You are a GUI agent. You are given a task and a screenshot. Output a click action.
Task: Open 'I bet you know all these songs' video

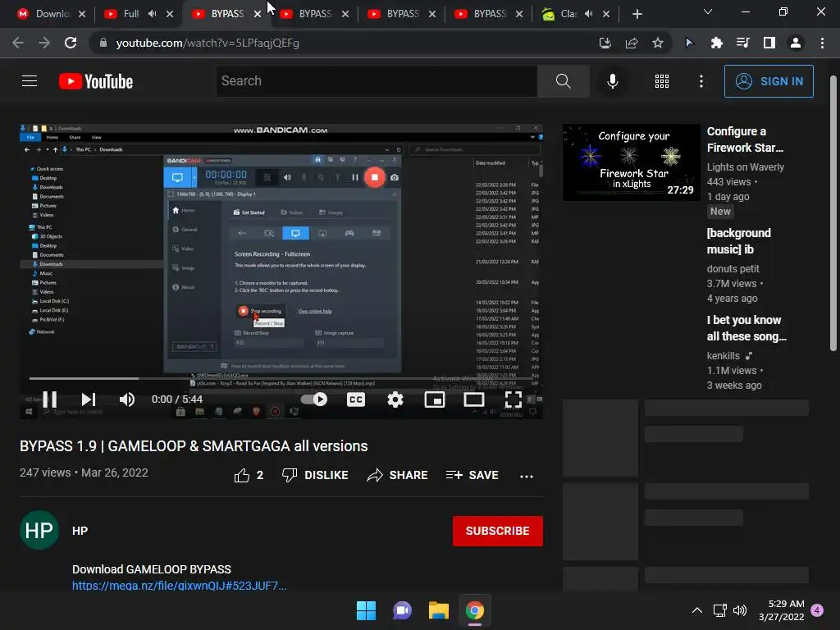(x=746, y=328)
